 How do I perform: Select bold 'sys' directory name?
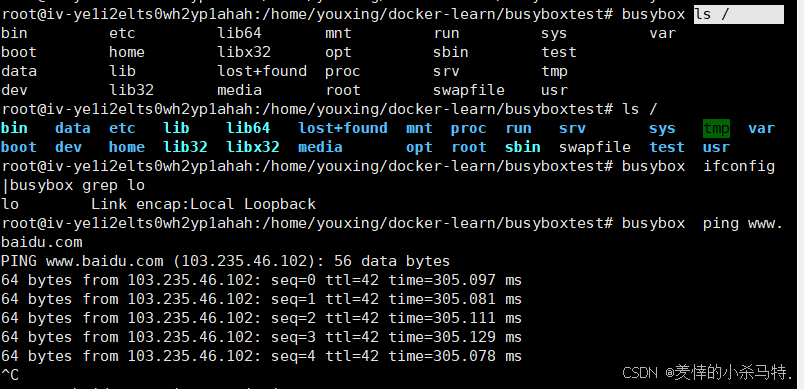click(x=662, y=129)
